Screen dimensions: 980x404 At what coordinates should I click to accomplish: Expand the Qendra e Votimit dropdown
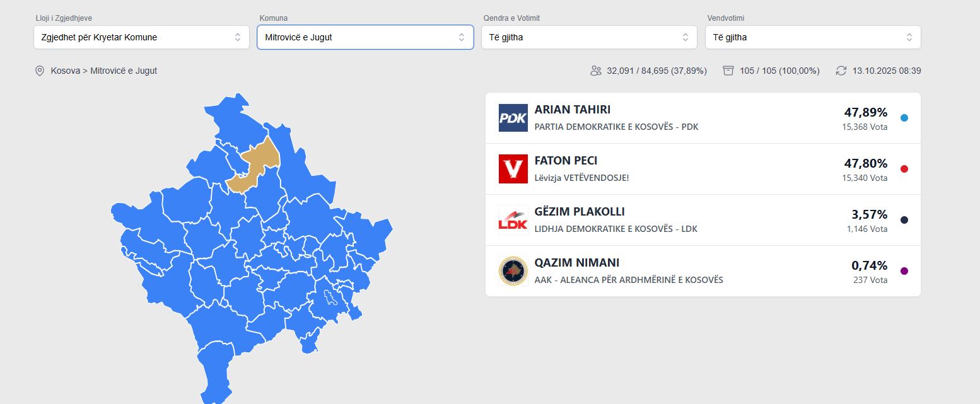pyautogui.click(x=588, y=37)
